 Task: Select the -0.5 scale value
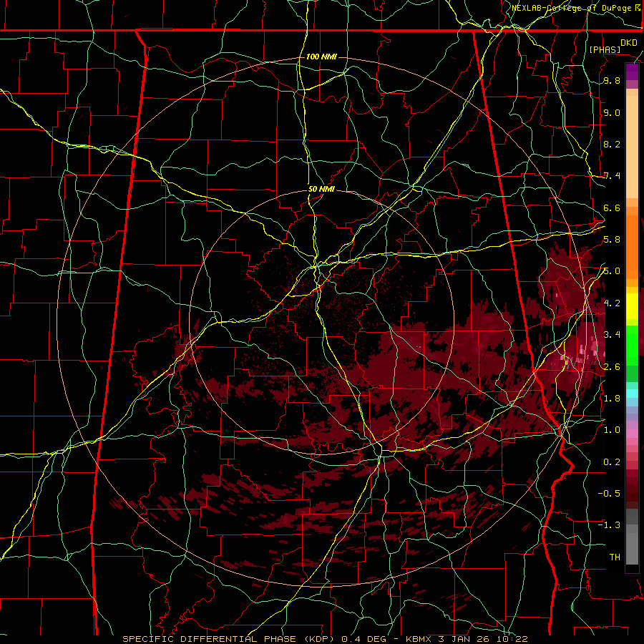[x=609, y=494]
